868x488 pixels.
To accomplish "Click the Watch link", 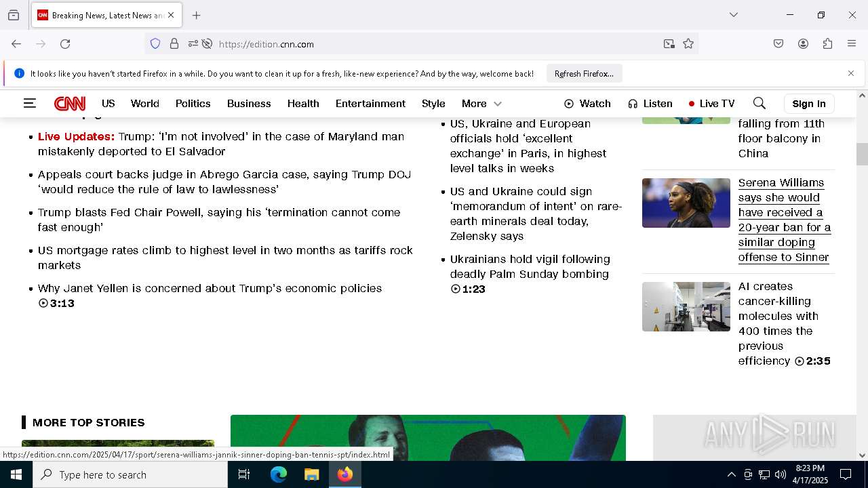I will pyautogui.click(x=587, y=104).
